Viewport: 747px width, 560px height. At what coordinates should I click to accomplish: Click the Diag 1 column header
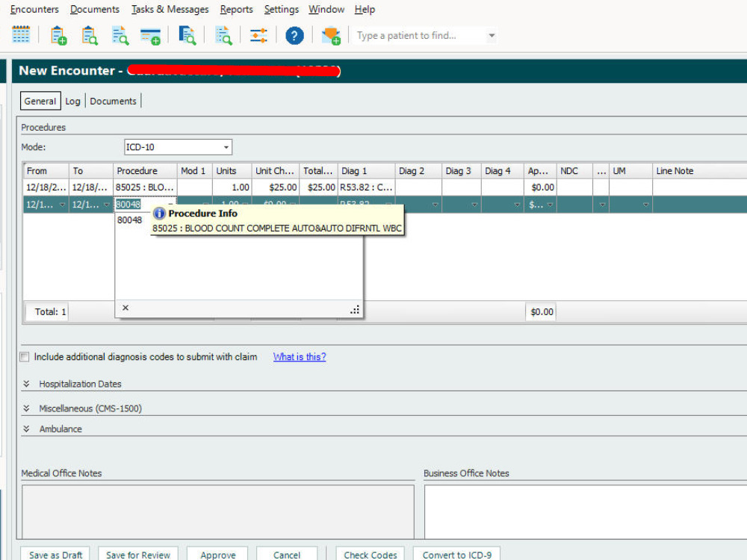(366, 170)
